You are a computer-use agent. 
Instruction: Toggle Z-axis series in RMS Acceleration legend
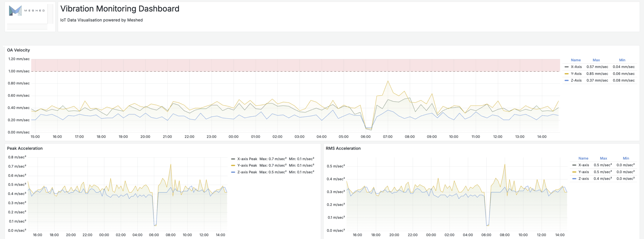click(584, 179)
